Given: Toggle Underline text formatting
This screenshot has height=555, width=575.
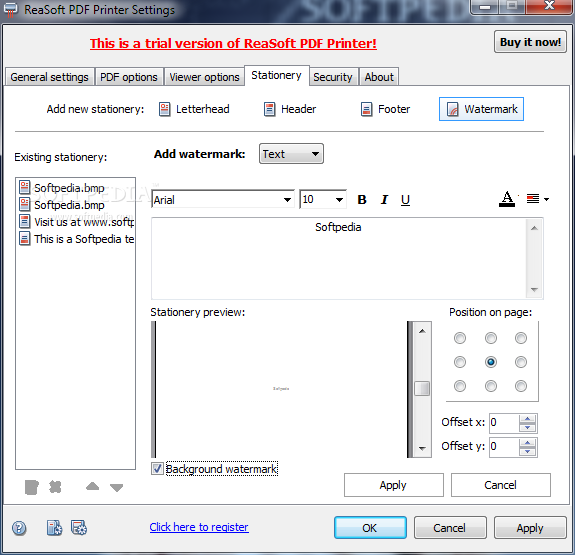Looking at the screenshot, I should pos(405,200).
